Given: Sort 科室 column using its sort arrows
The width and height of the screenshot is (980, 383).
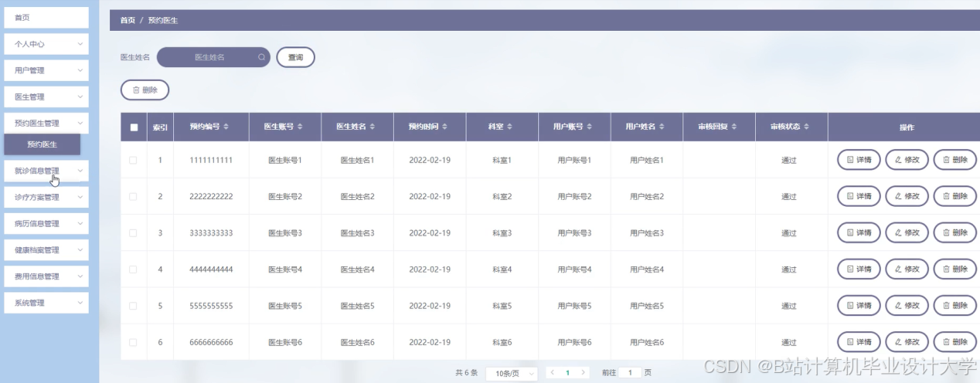Looking at the screenshot, I should point(510,127).
